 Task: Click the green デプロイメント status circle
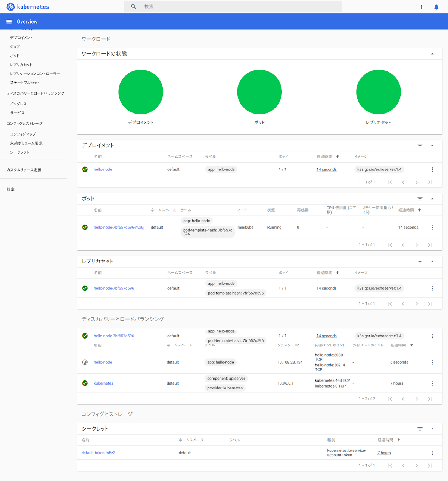pyautogui.click(x=141, y=92)
